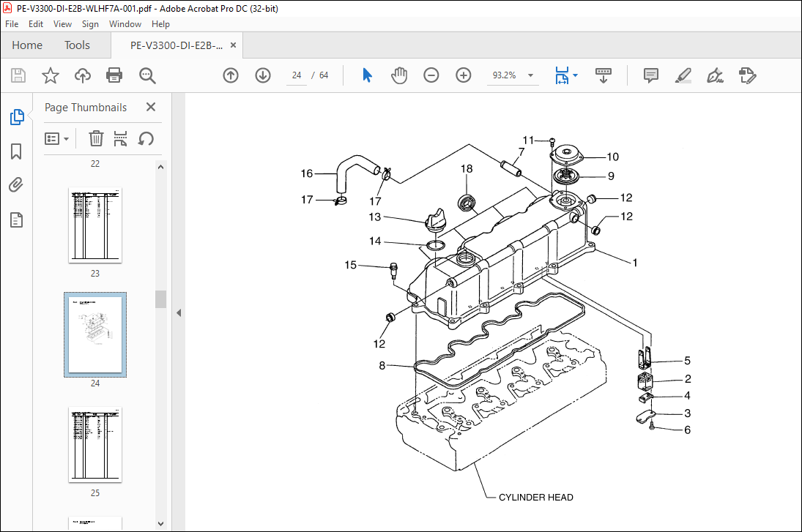Add a comment with speech bubble icon
The image size is (802, 532).
click(650, 75)
